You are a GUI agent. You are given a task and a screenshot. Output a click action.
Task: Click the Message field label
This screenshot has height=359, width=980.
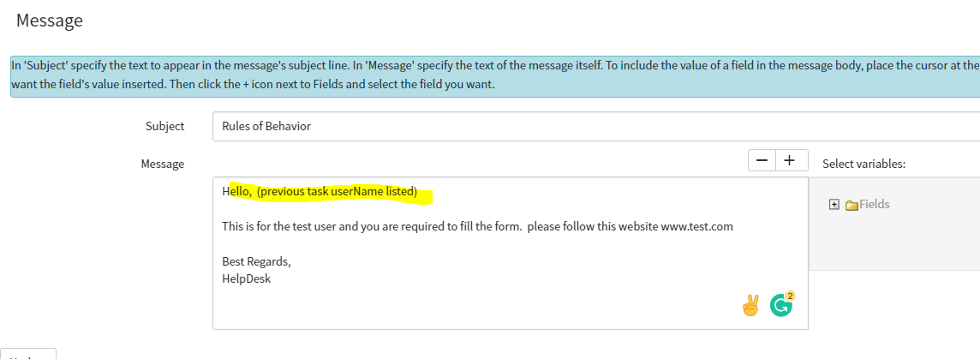163,165
